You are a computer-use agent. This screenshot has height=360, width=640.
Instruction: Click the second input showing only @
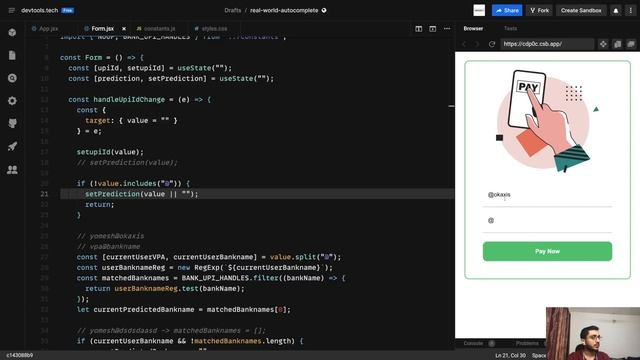(x=547, y=221)
